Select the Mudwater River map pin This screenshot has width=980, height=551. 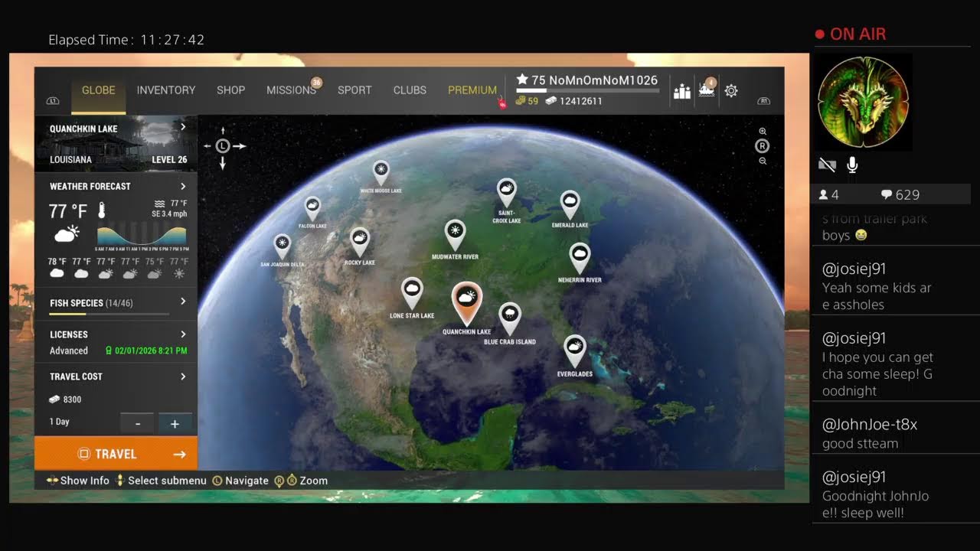(456, 234)
